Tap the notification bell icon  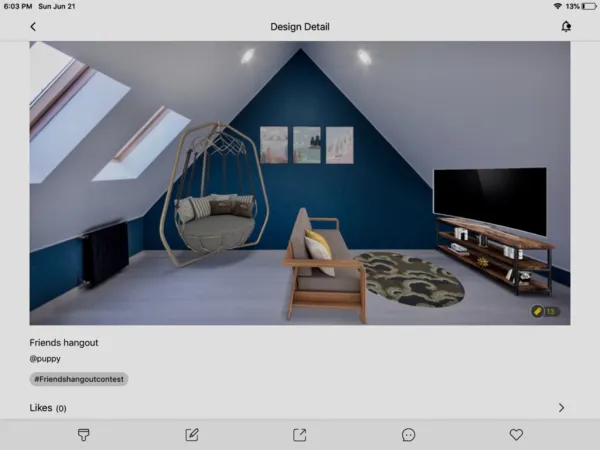(566, 27)
